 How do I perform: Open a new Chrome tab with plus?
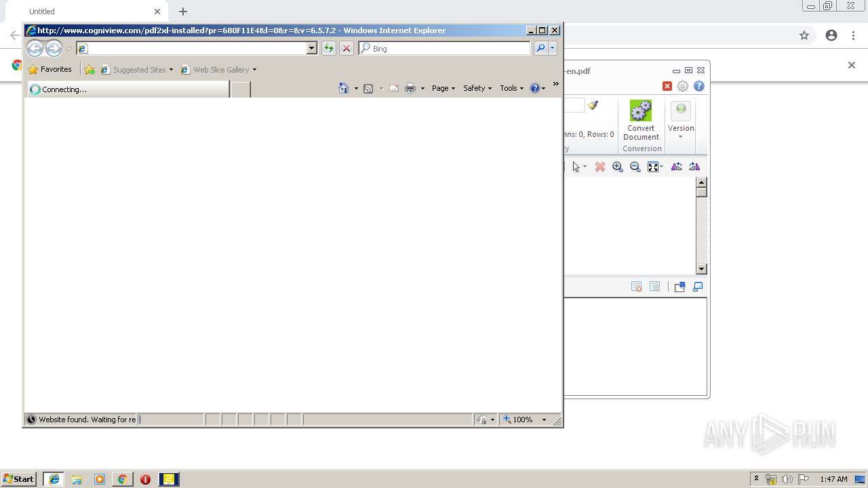coord(183,12)
